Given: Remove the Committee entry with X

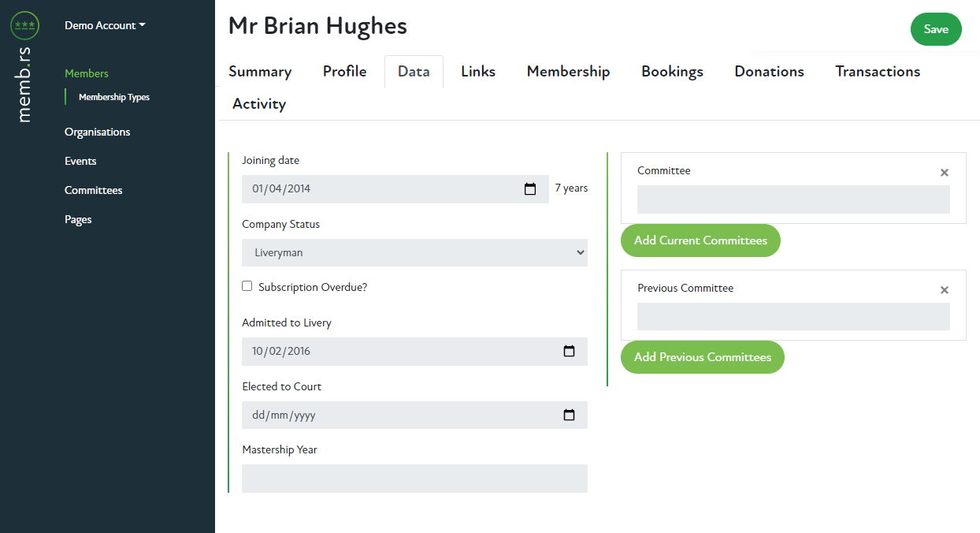Looking at the screenshot, I should click(x=944, y=173).
